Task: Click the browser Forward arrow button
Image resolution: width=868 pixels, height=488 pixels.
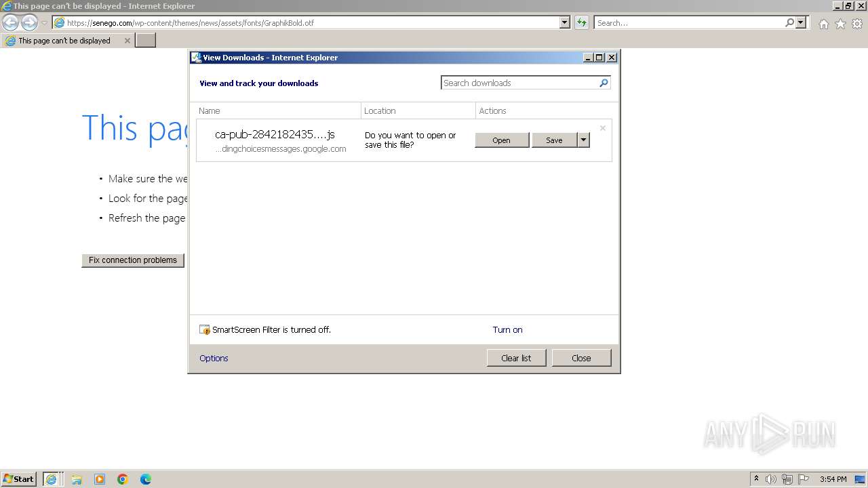Action: pos(29,22)
